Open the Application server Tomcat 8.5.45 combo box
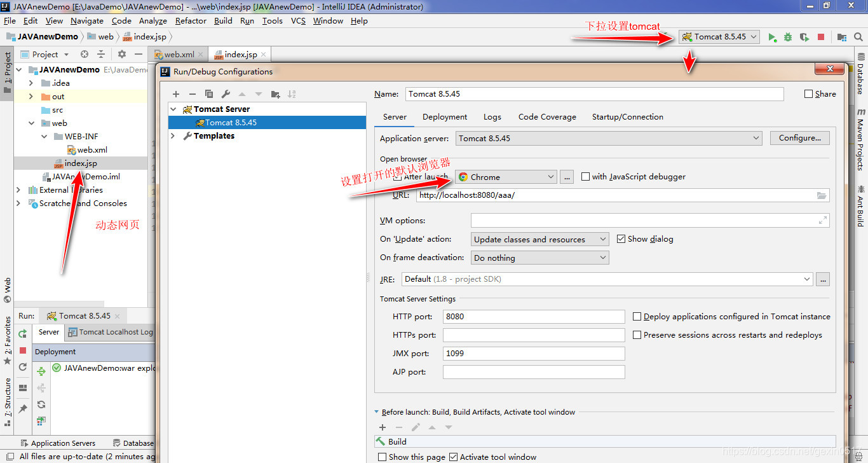 click(609, 138)
